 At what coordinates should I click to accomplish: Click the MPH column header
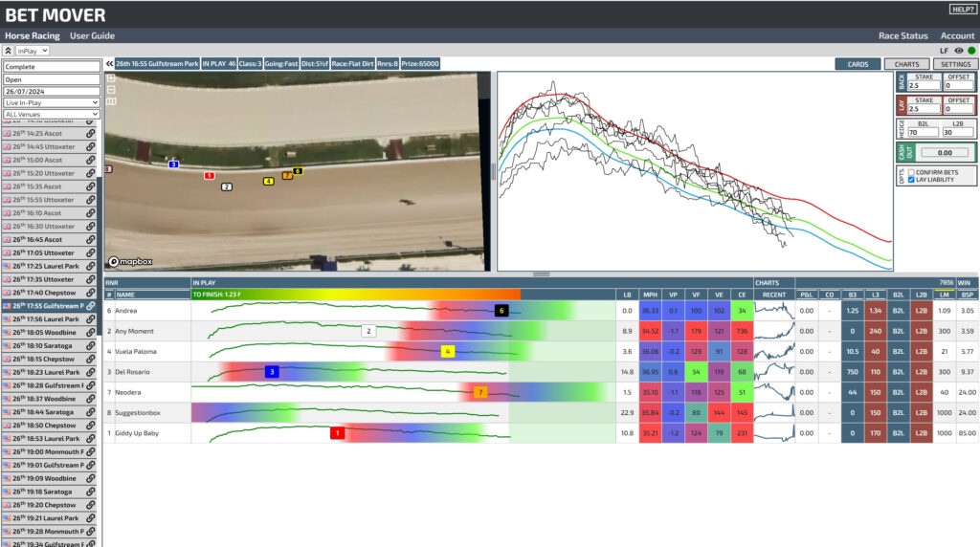(650, 295)
